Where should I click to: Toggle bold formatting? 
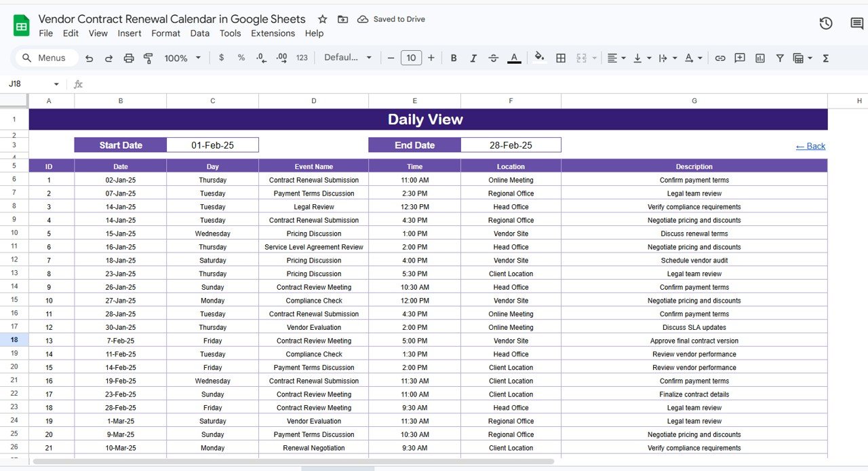pos(453,58)
